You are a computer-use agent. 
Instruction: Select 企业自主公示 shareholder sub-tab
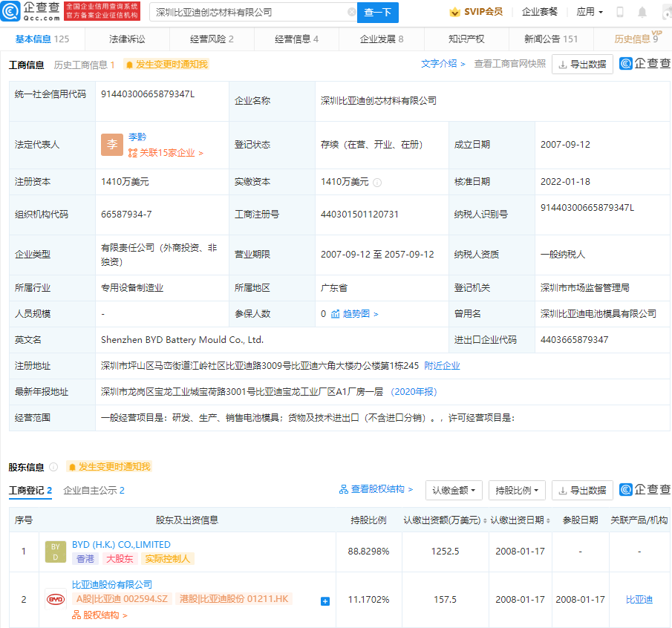coord(94,491)
